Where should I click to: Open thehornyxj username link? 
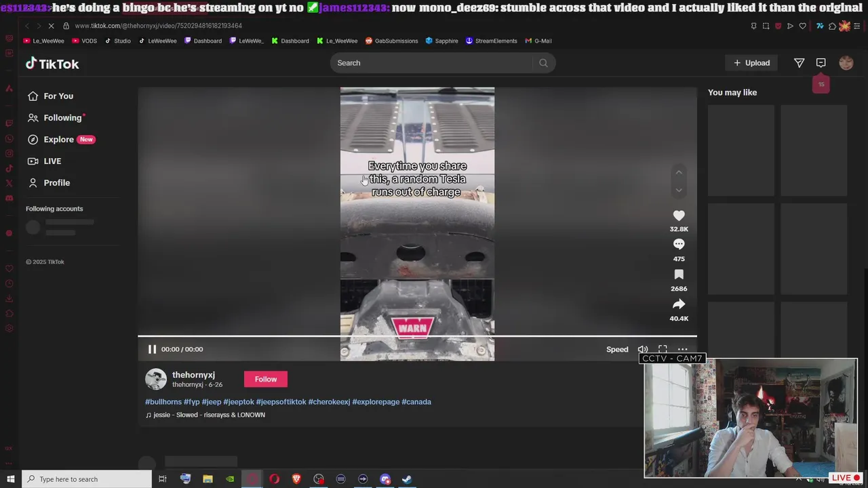coord(193,375)
